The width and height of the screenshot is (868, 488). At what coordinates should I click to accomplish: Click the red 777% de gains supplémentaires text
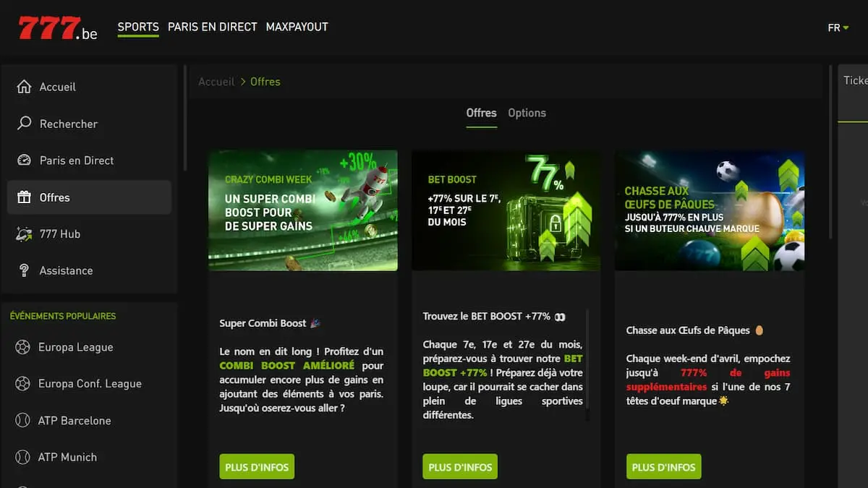pyautogui.click(x=708, y=380)
